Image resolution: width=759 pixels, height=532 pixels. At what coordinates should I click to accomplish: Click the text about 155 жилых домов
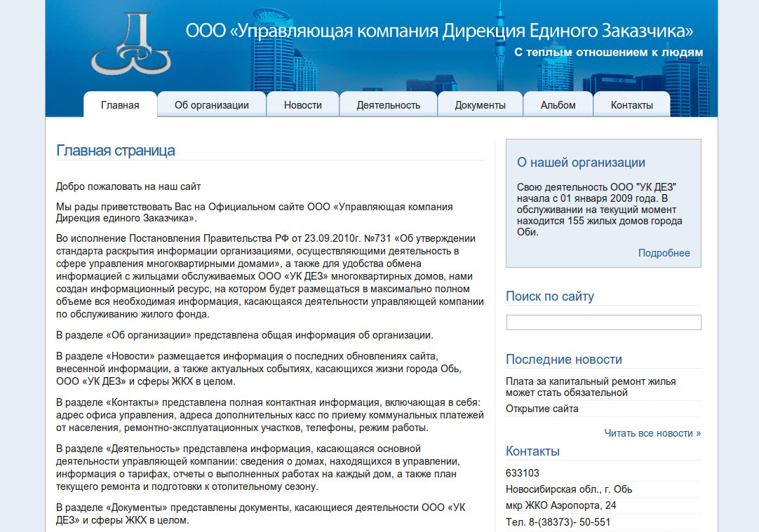(600, 210)
